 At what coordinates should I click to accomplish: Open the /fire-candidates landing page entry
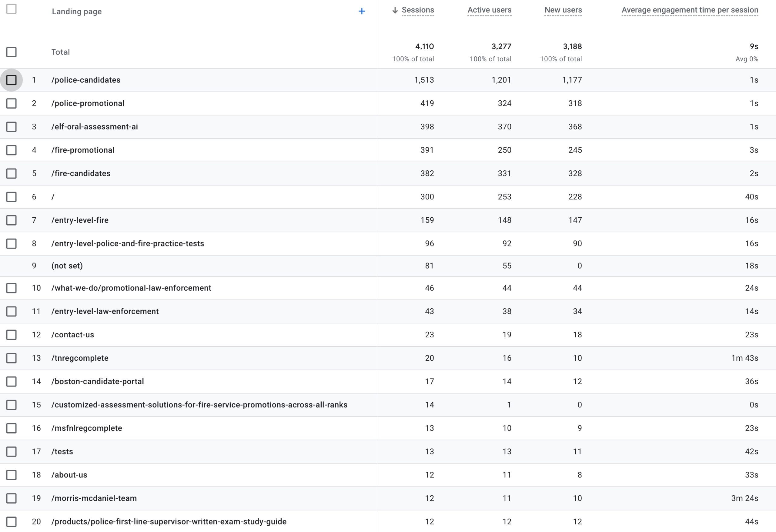(81, 174)
